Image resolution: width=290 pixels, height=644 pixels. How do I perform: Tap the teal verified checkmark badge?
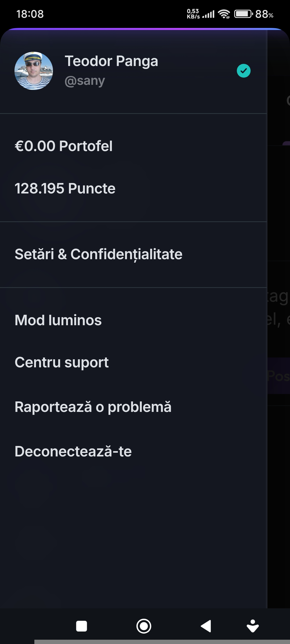pyautogui.click(x=244, y=71)
